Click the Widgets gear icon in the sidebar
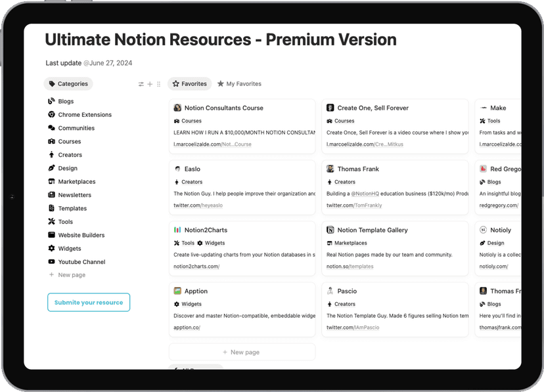 51,248
